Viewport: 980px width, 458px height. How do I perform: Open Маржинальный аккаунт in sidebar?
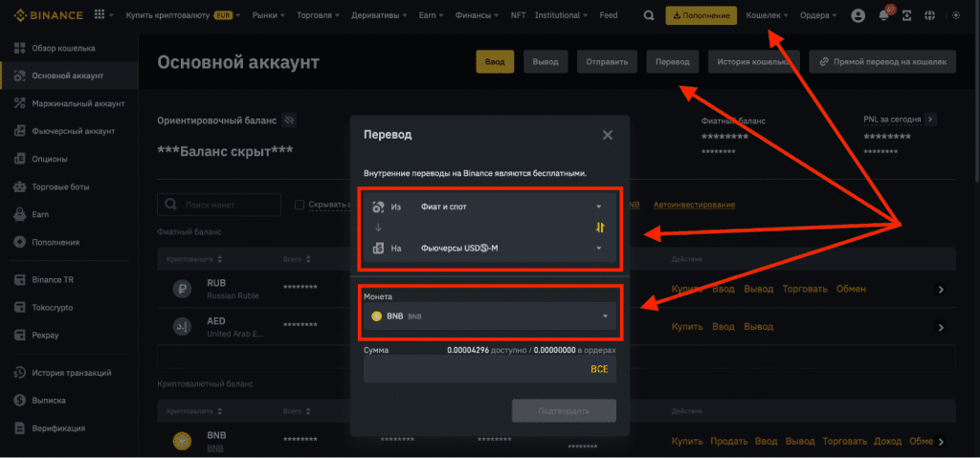[69, 103]
